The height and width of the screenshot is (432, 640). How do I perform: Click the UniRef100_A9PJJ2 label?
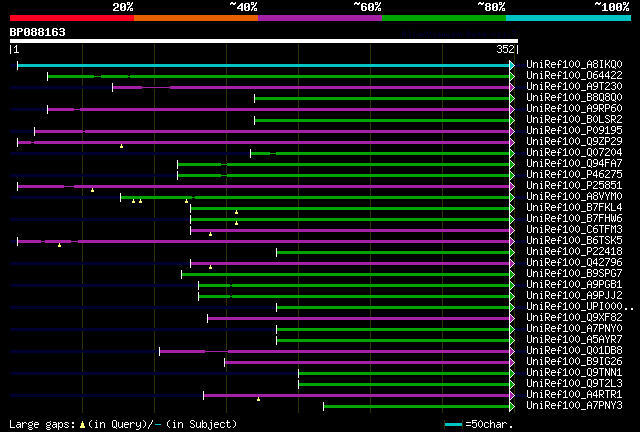pos(574,296)
